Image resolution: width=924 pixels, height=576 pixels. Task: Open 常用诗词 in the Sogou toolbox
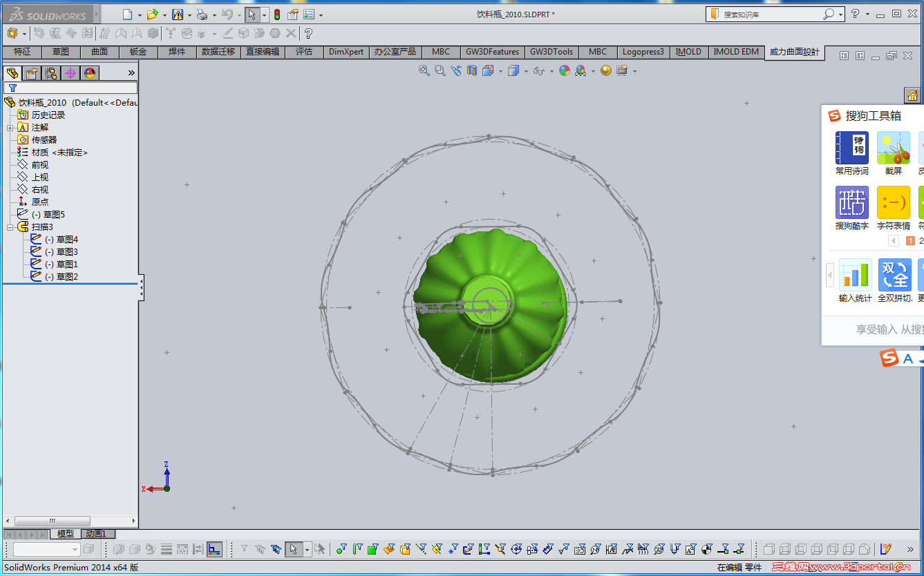click(851, 153)
